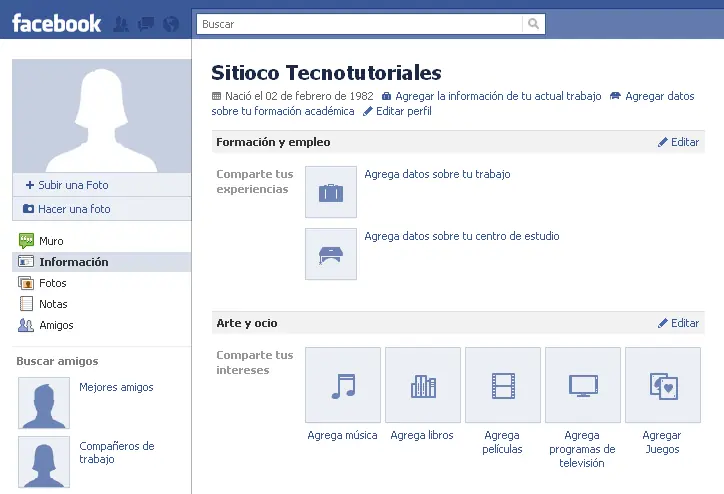
Task: Click the Facebook logo
Action: tap(56, 24)
